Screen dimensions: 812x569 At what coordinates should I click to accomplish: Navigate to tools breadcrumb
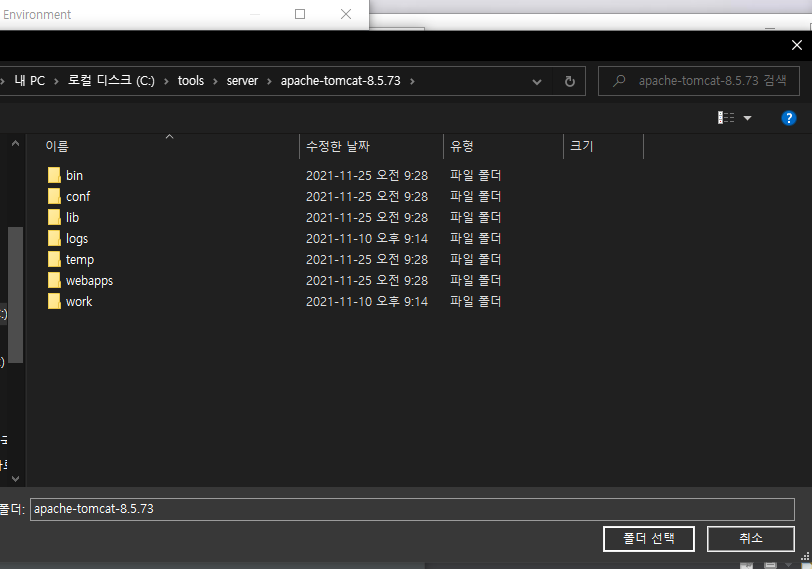click(x=191, y=81)
